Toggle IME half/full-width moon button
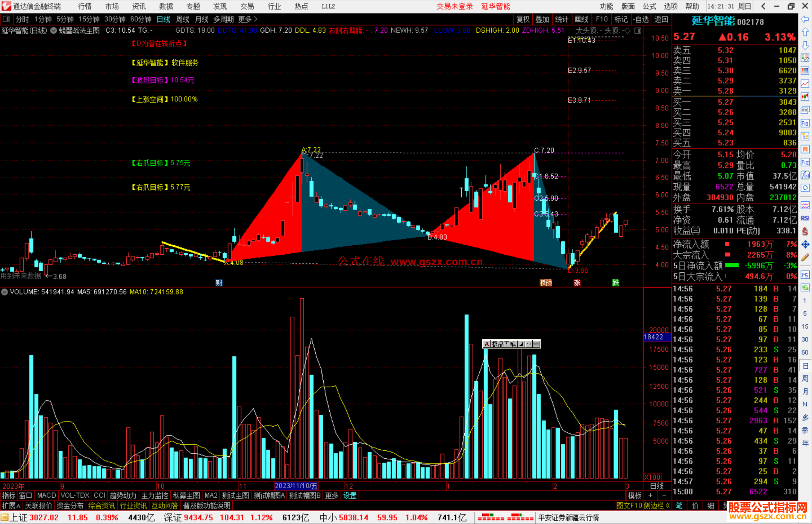812x524 pixels. (521, 344)
